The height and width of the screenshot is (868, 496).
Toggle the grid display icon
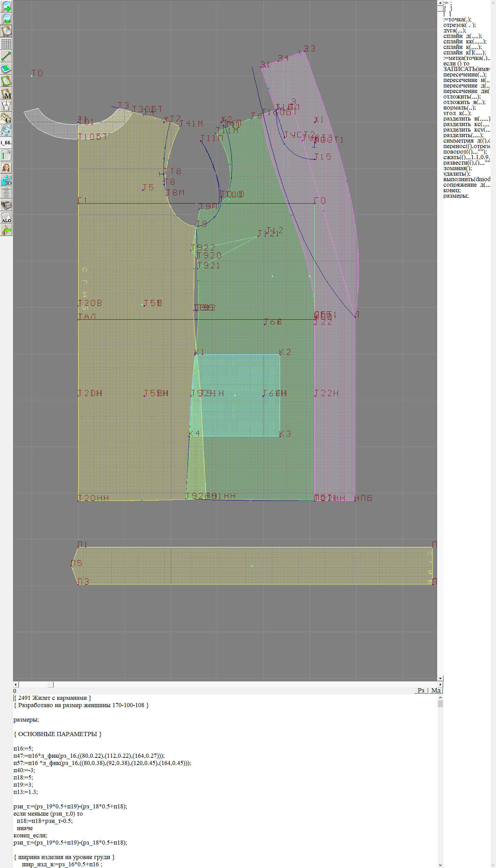click(6, 44)
